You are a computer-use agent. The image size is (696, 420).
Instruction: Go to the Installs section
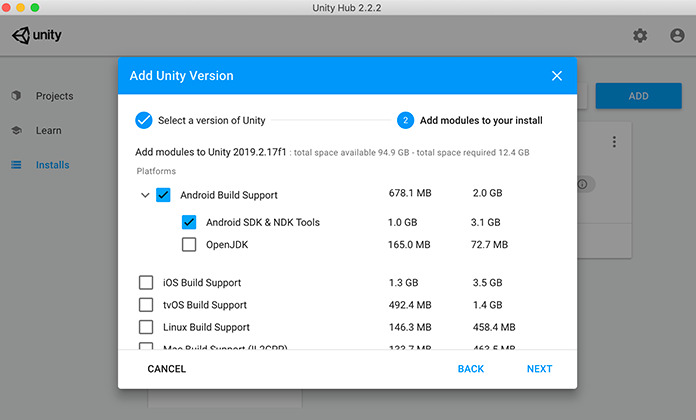point(52,165)
